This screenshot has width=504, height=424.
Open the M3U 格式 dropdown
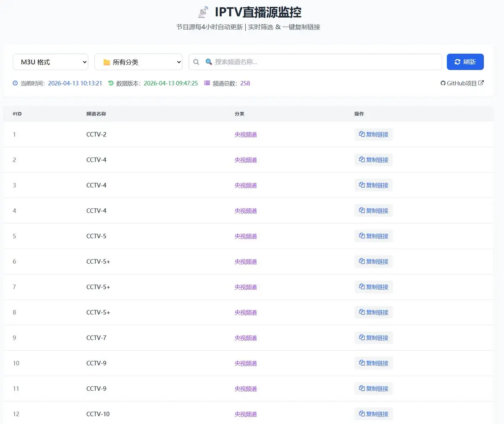point(50,61)
